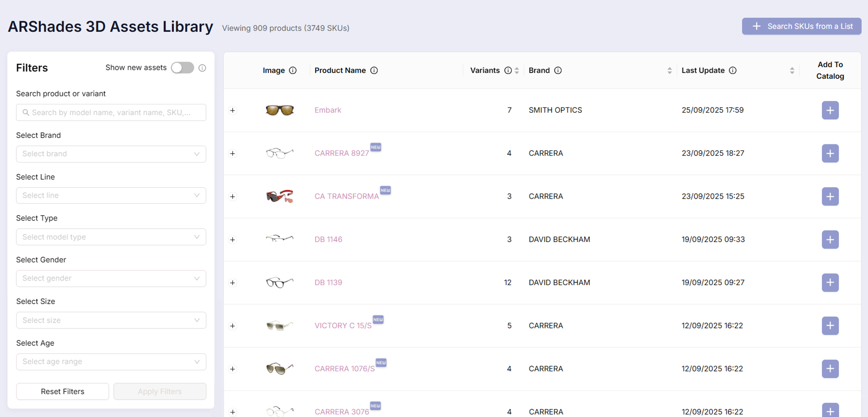Image resolution: width=868 pixels, height=417 pixels.
Task: Toggle the Show new assets switch
Action: (x=182, y=67)
